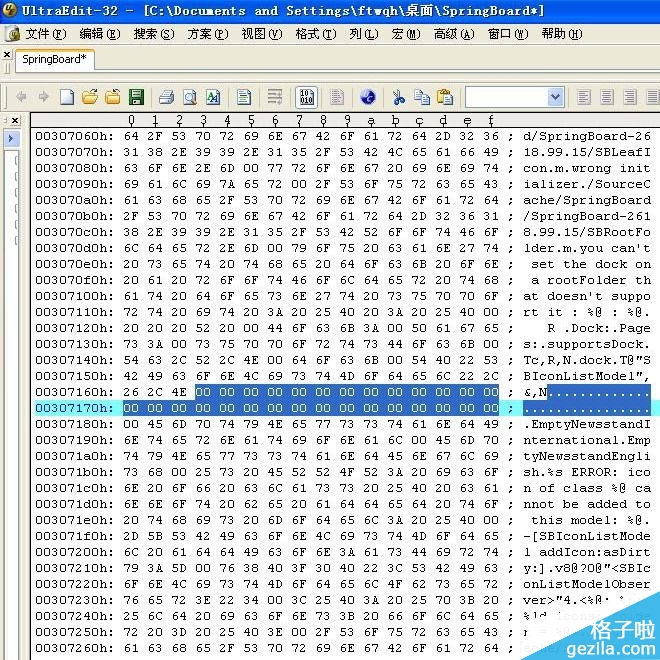This screenshot has width=660, height=660.
Task: Click the UltraEdit-32 title bar icon
Action: click(x=9, y=10)
